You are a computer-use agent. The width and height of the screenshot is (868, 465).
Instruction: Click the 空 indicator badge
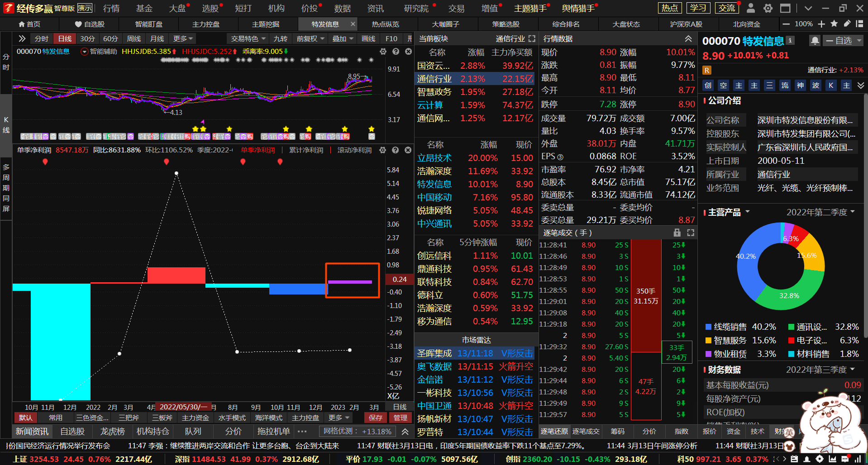pos(724,85)
